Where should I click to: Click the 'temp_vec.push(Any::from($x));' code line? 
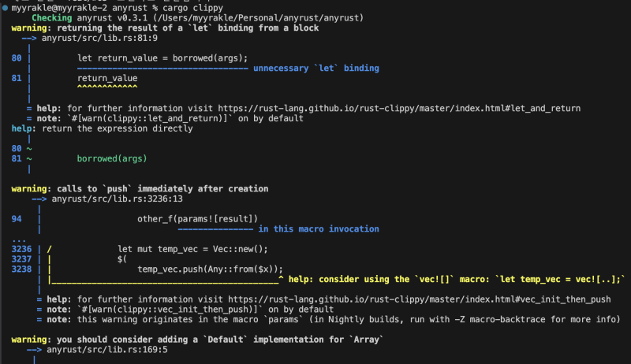[x=210, y=269]
